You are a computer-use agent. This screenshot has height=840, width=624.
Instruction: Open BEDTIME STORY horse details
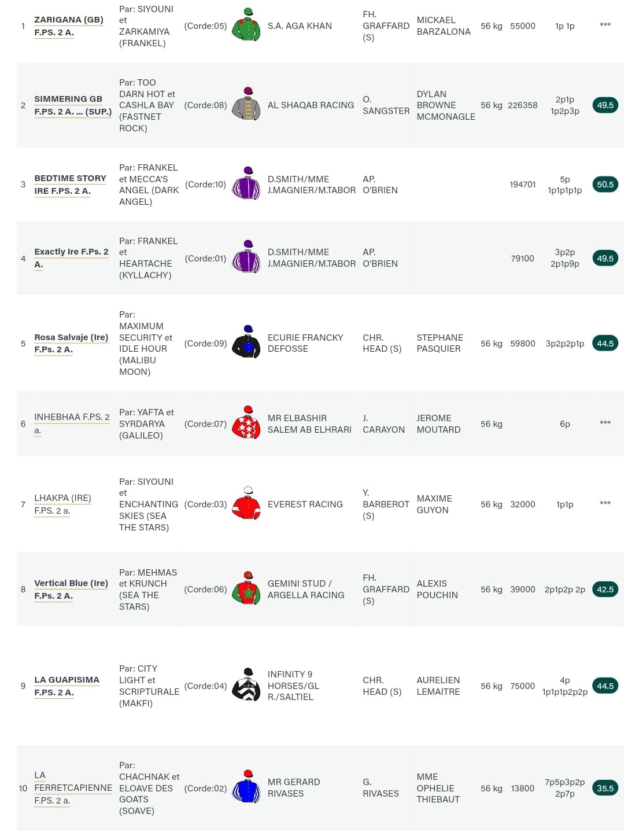[70, 178]
